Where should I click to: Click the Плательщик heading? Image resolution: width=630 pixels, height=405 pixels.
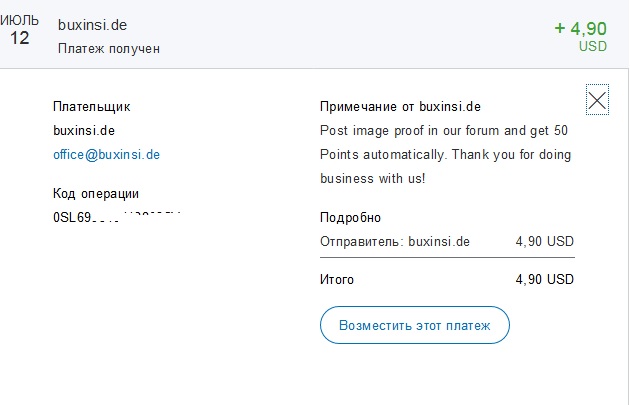pos(92,107)
